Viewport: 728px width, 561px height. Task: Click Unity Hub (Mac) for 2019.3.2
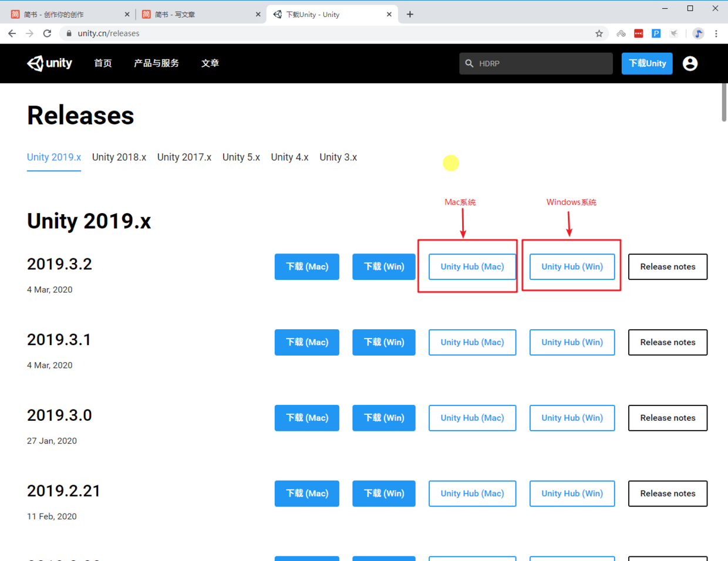click(473, 266)
